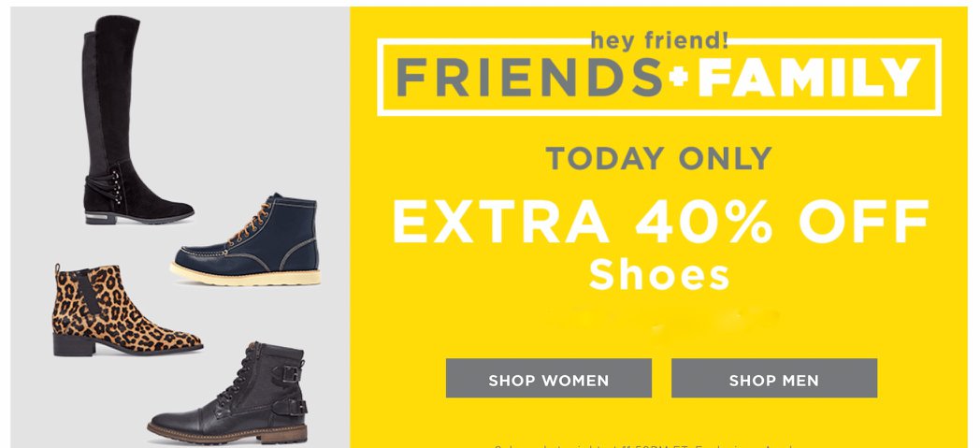Click the cream sole of navy boot
Image resolution: width=980 pixels, height=448 pixels.
coord(246,274)
